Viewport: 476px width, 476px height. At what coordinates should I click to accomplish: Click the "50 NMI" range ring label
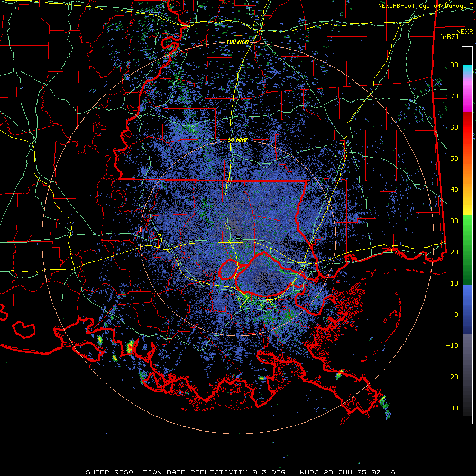[237, 140]
